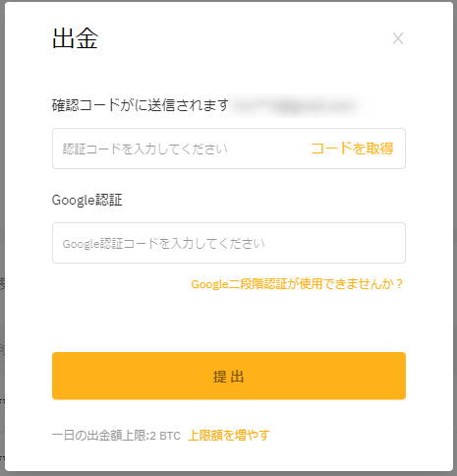Open Google二段階認証が使用できませんか？ help link
457x476 pixels.
[x=297, y=284]
